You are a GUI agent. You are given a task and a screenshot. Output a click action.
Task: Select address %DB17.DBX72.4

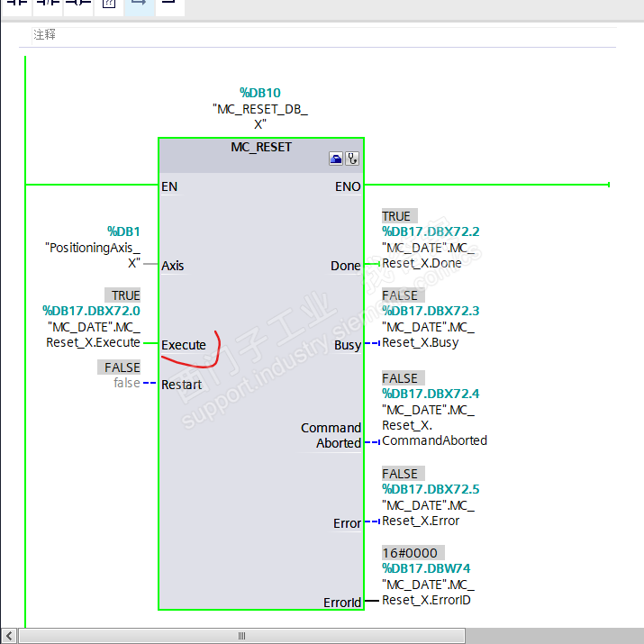pyautogui.click(x=431, y=394)
